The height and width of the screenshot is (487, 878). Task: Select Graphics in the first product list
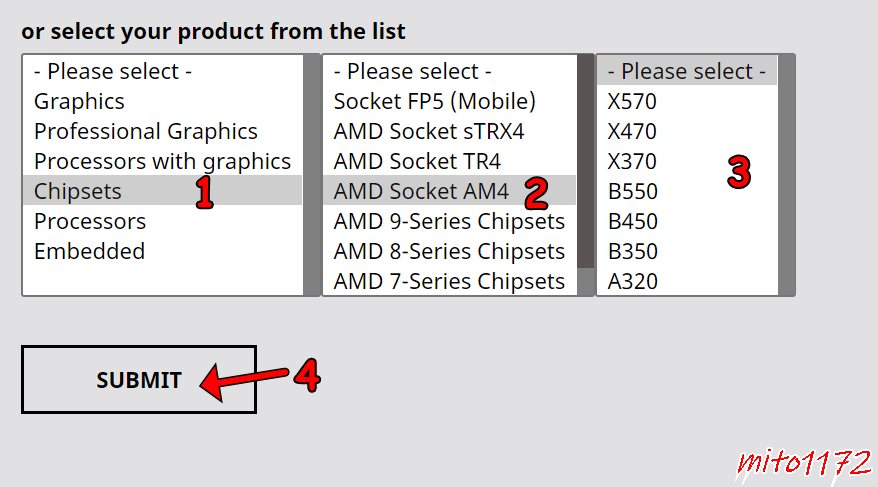click(x=162, y=101)
